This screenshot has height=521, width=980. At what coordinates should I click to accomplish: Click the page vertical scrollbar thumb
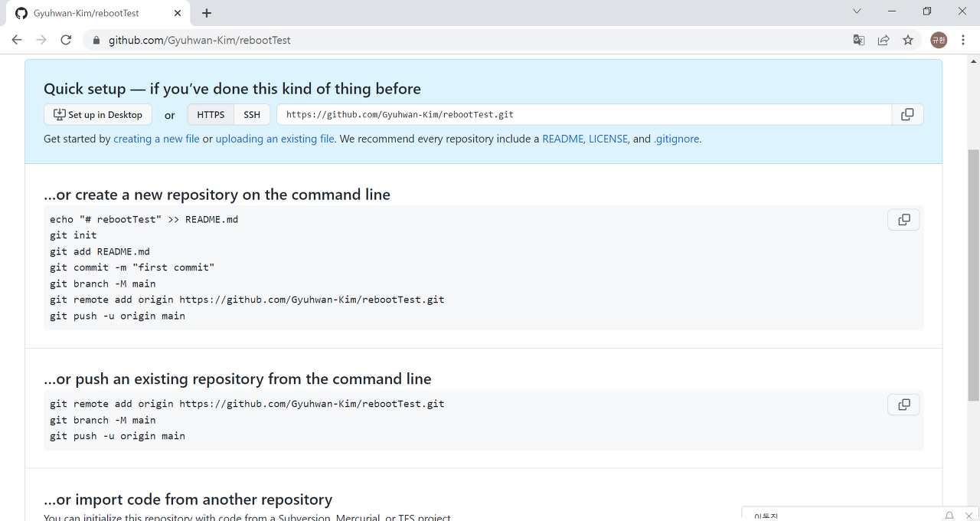(973, 275)
